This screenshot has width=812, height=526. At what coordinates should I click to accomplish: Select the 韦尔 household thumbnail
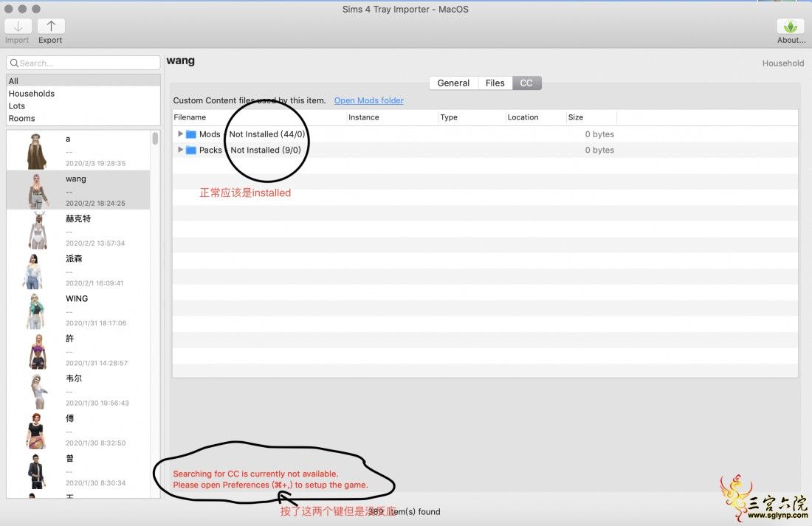coord(38,391)
